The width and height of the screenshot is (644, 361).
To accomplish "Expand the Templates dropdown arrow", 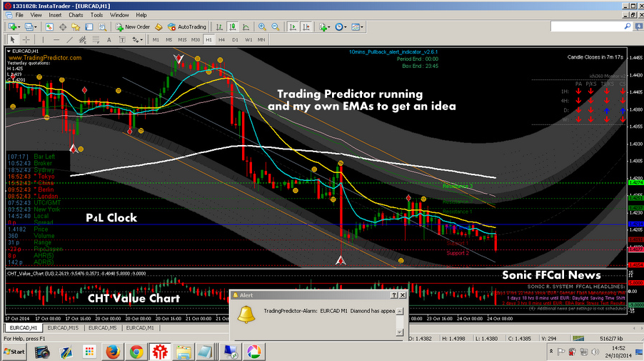I will tap(362, 27).
